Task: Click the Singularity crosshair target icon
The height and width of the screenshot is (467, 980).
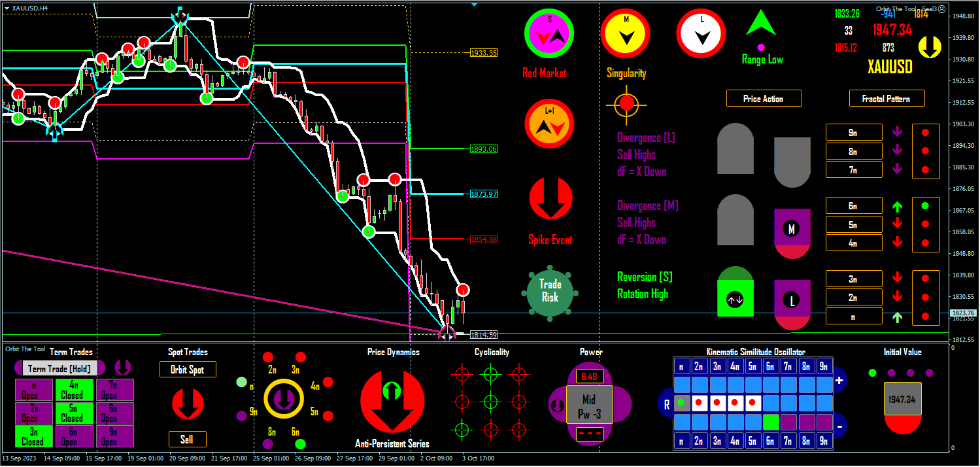Action: click(627, 103)
